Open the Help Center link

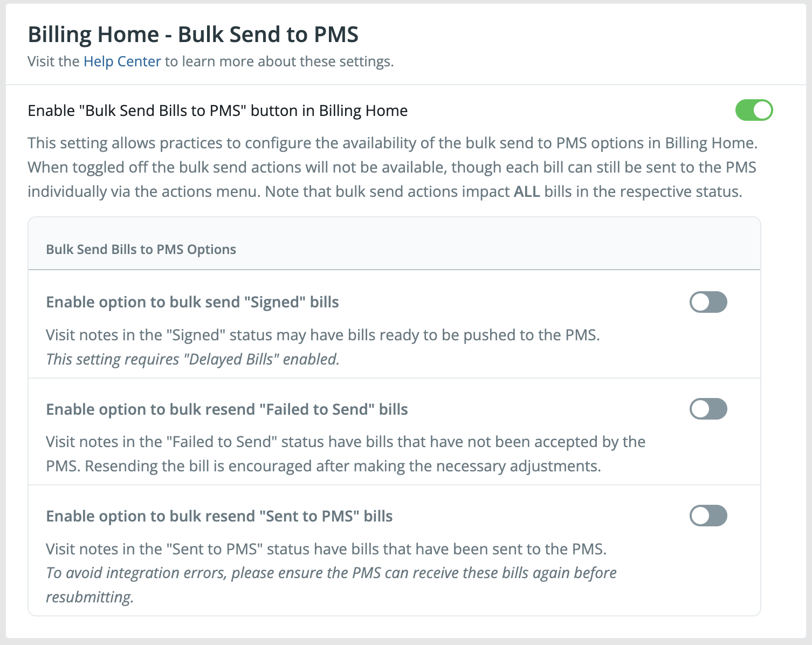click(121, 61)
